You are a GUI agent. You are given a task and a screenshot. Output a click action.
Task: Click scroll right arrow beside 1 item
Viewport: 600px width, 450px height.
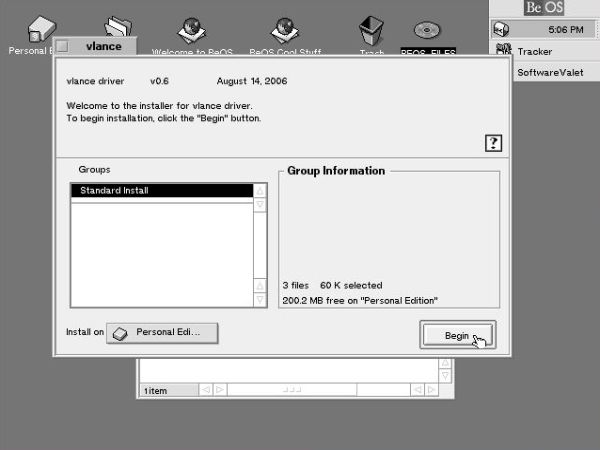tap(220, 390)
